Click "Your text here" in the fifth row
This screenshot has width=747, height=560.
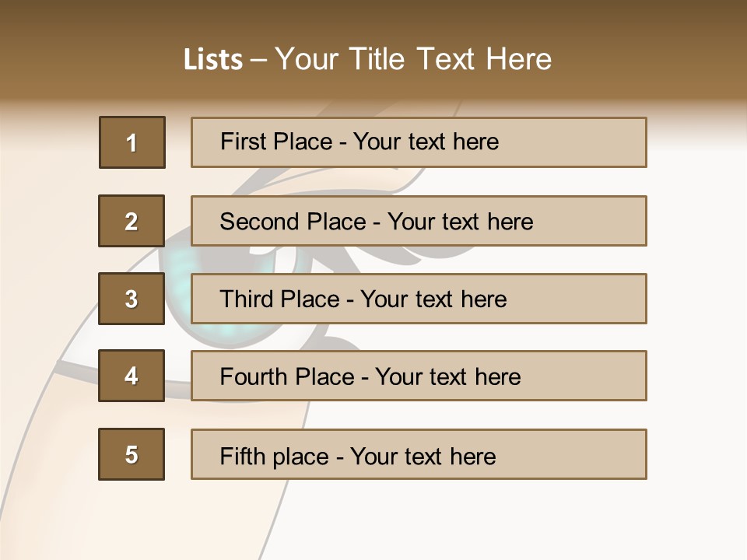(423, 456)
